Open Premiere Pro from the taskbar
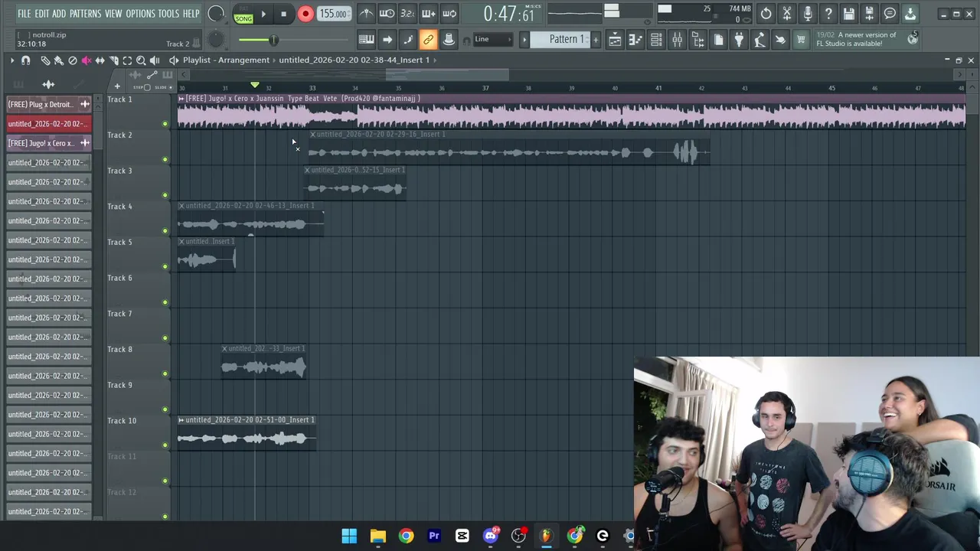Screen dimensions: 980x551 click(434, 536)
